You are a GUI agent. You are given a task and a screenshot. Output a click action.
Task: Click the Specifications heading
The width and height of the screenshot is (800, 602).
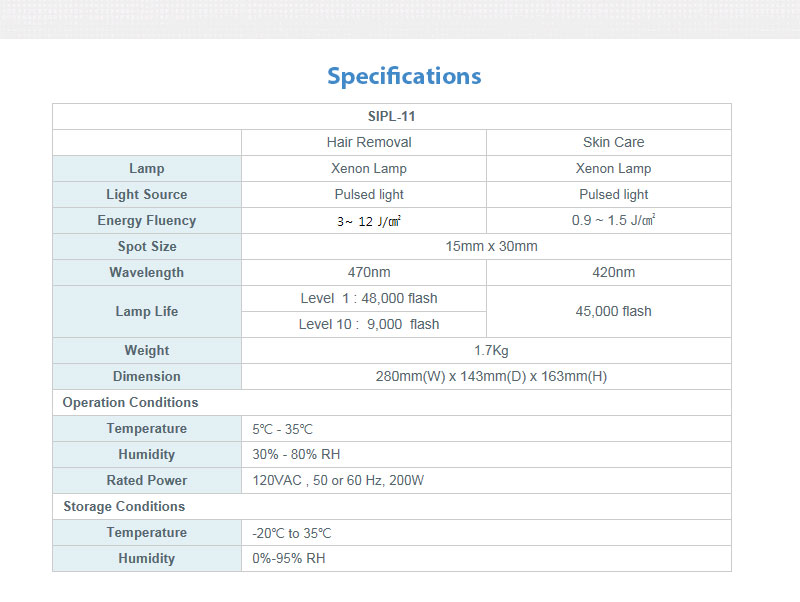[x=404, y=76]
